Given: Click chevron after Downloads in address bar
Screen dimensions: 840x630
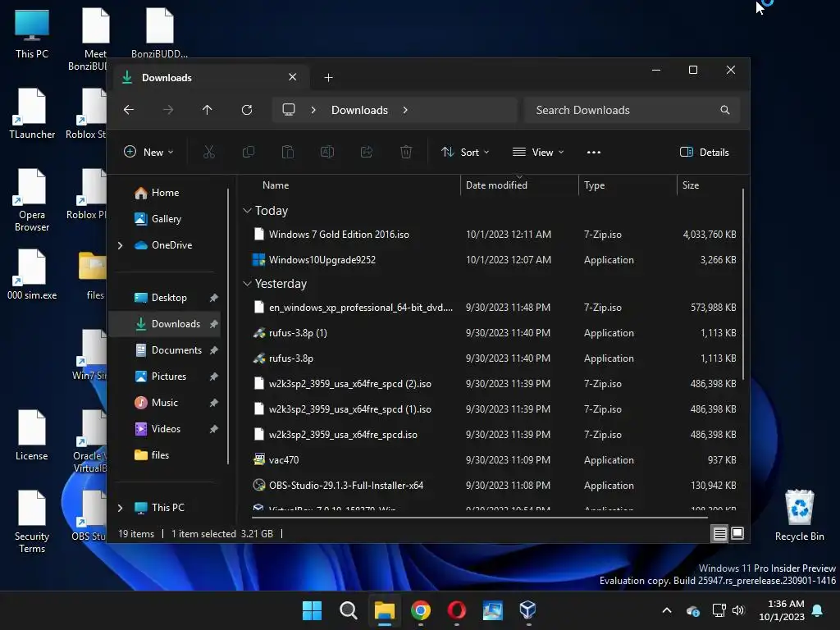Looking at the screenshot, I should point(405,110).
